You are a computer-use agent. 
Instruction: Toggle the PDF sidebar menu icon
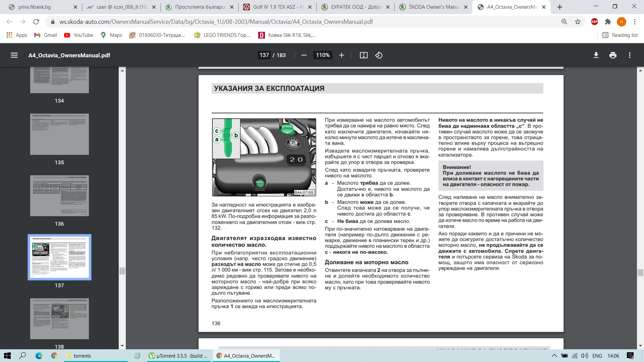pos(14,55)
